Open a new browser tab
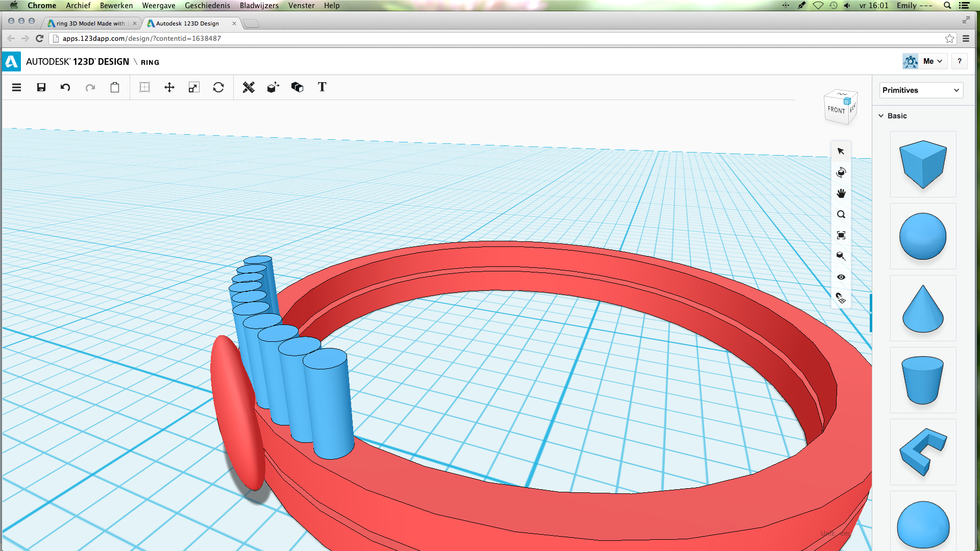Viewport: 980px width, 551px height. (251, 23)
